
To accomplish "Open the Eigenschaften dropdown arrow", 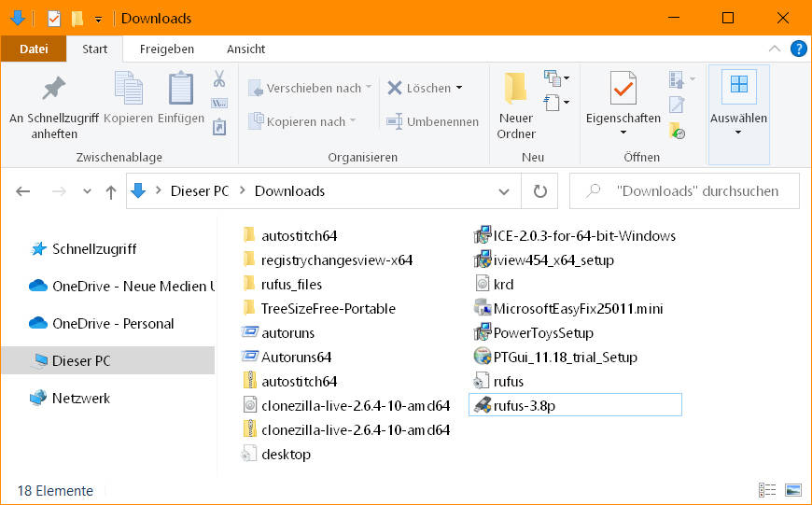I will click(x=623, y=133).
